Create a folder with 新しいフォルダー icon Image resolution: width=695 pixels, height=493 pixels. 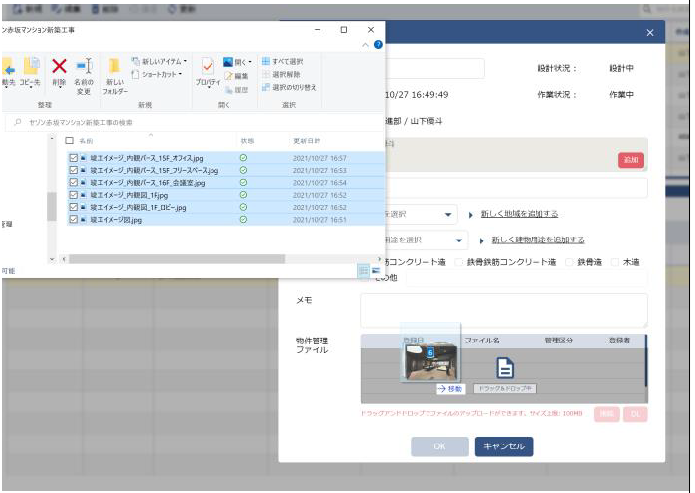click(115, 73)
